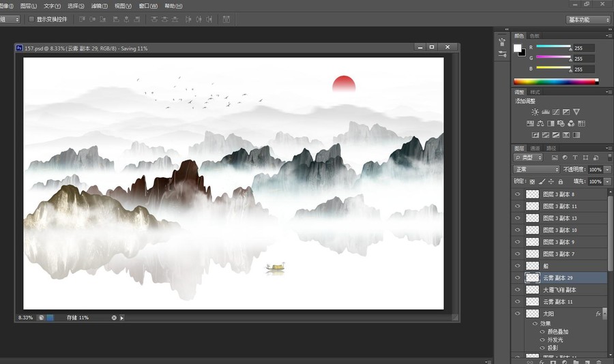
Task: Click the color spectrum ramp
Action: 556,81
